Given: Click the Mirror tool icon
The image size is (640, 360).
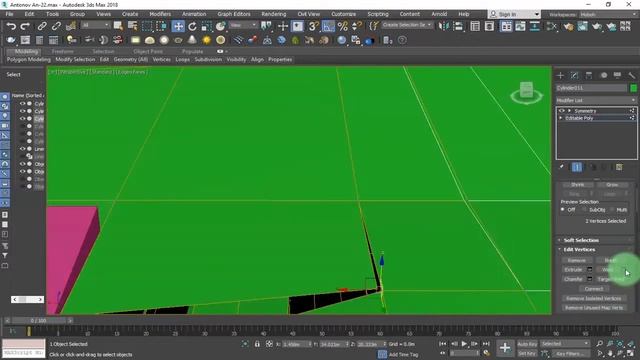Looking at the screenshot, I should [x=444, y=27].
